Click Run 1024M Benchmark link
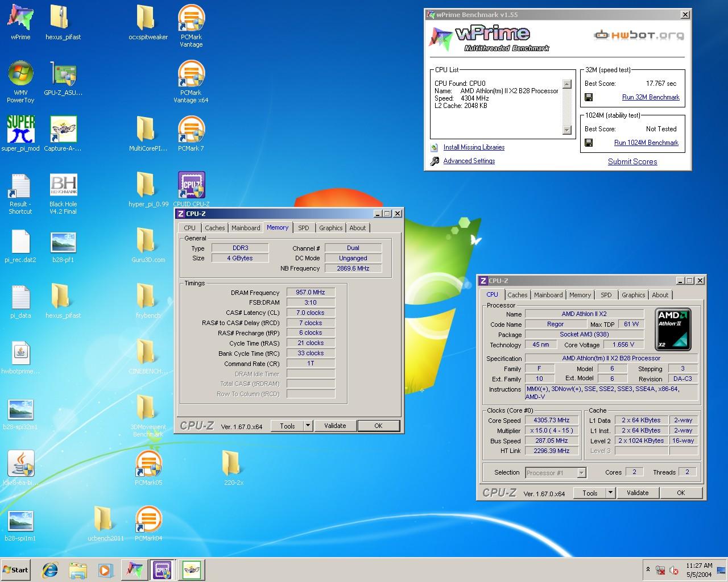The image size is (728, 582). (x=646, y=143)
